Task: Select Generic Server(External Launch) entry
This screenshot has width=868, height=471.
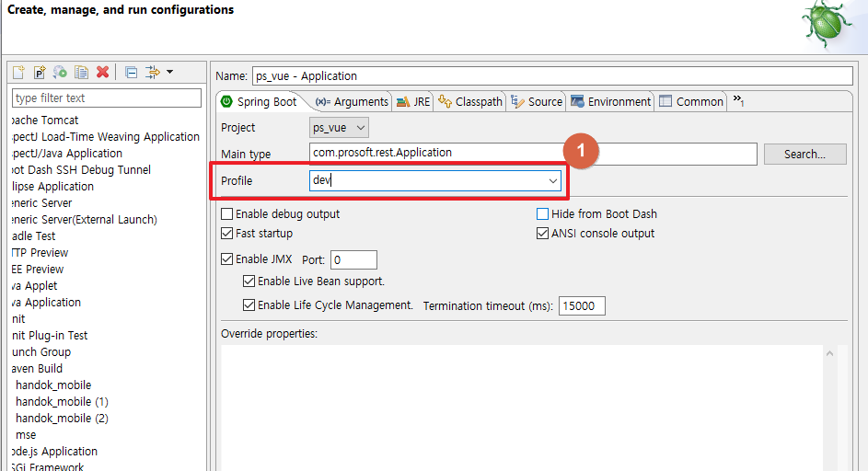Action: tap(85, 220)
